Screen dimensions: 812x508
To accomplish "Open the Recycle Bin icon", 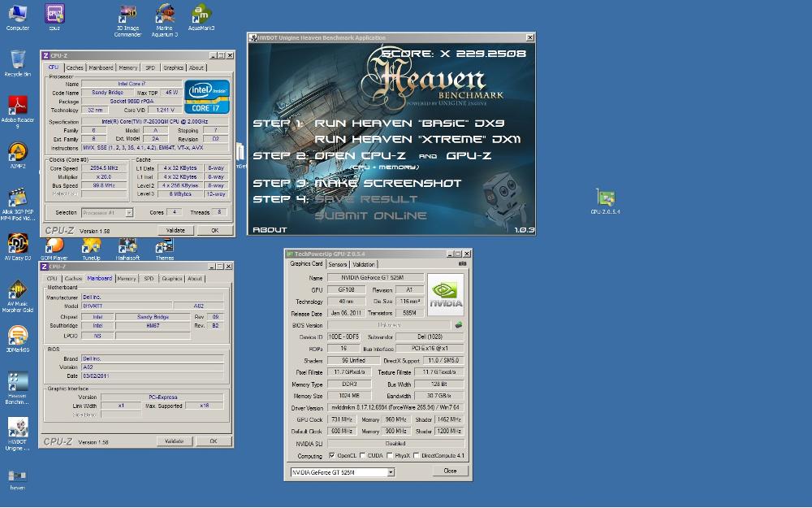I will (18, 63).
